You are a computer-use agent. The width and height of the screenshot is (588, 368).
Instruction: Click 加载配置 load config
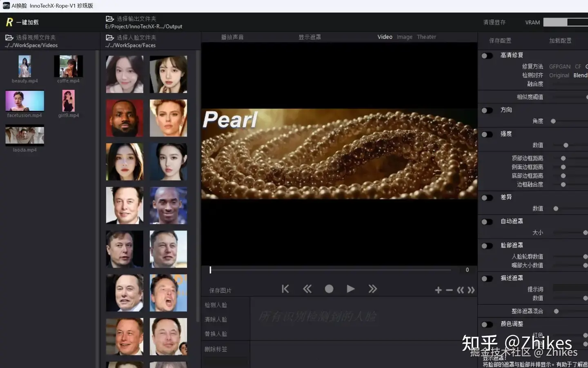pyautogui.click(x=560, y=41)
